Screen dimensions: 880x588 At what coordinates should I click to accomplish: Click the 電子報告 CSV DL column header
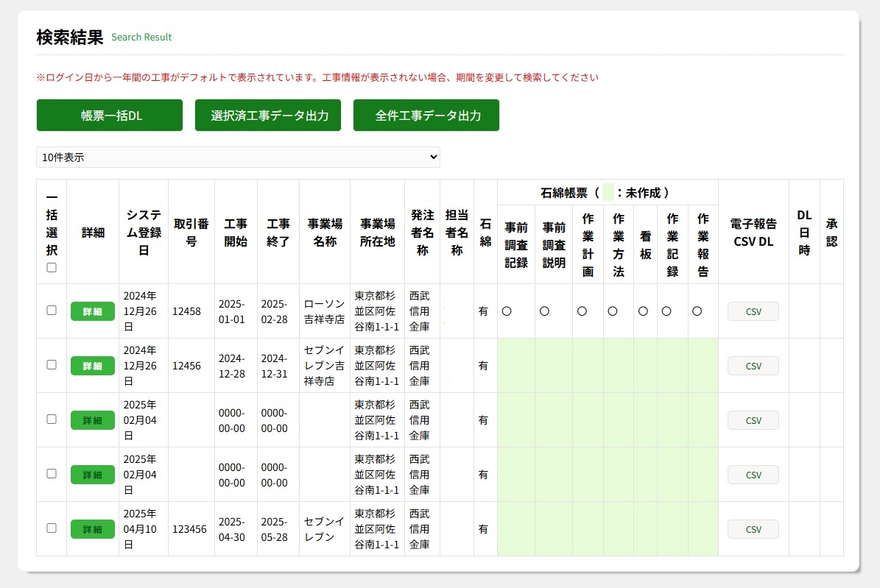[753, 233]
